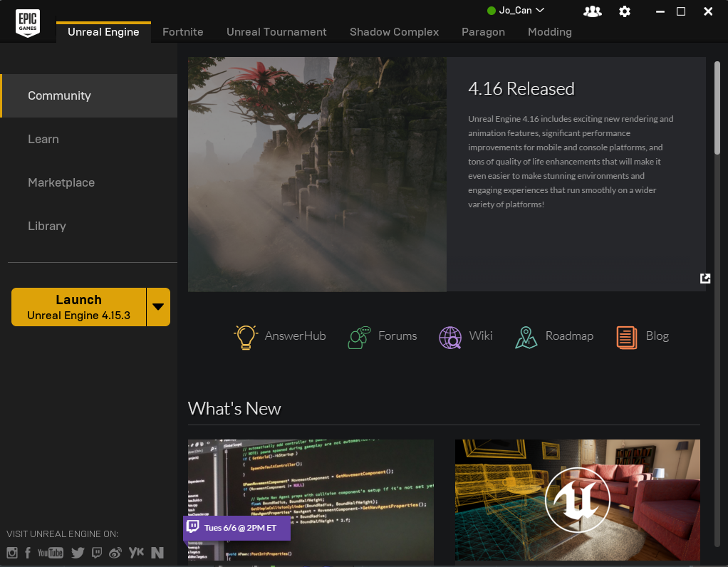728x567 pixels.
Task: Click the Blog link text
Action: pos(657,335)
